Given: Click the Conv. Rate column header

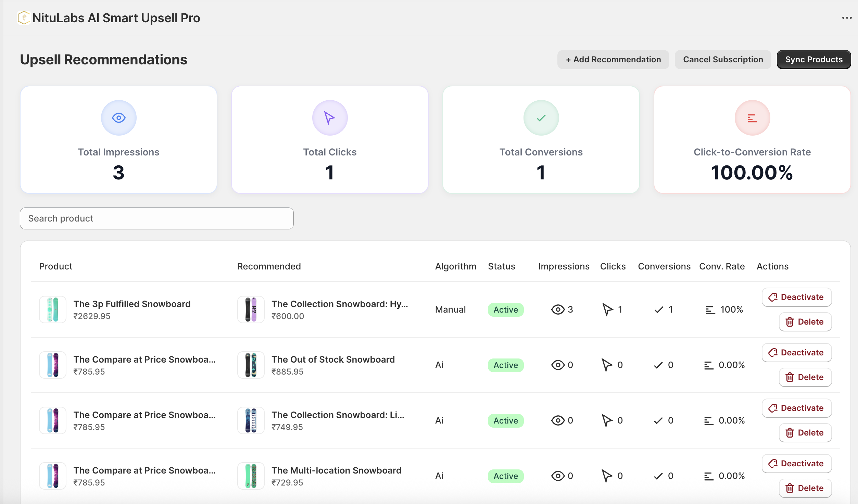Looking at the screenshot, I should [721, 266].
